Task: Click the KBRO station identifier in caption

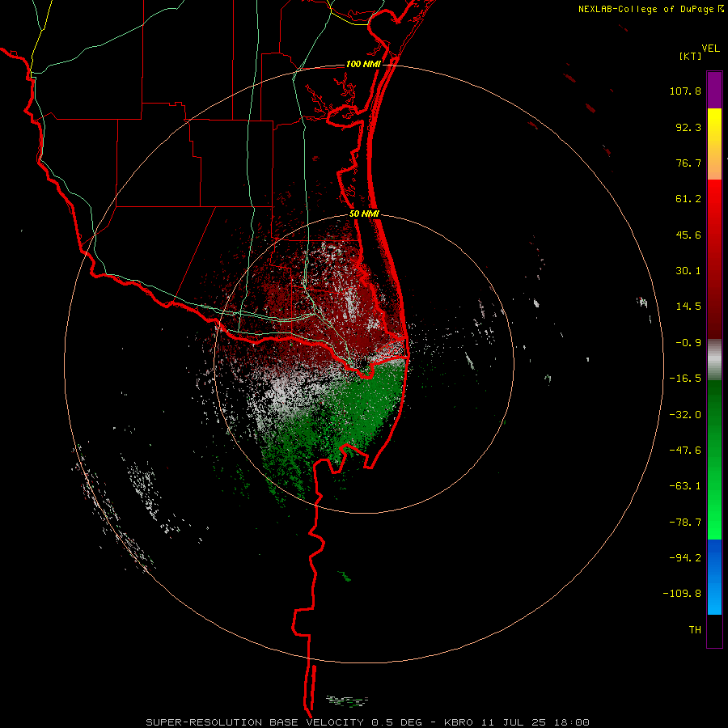Action: coord(459,722)
